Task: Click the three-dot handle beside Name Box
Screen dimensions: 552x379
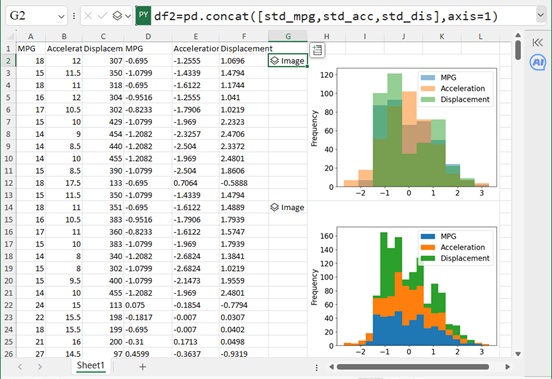Action: [x=74, y=16]
